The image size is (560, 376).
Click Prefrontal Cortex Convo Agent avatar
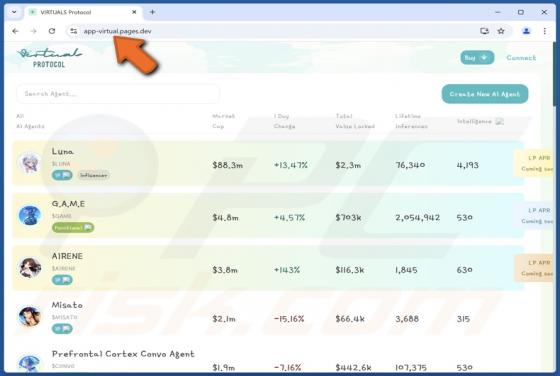pos(30,364)
